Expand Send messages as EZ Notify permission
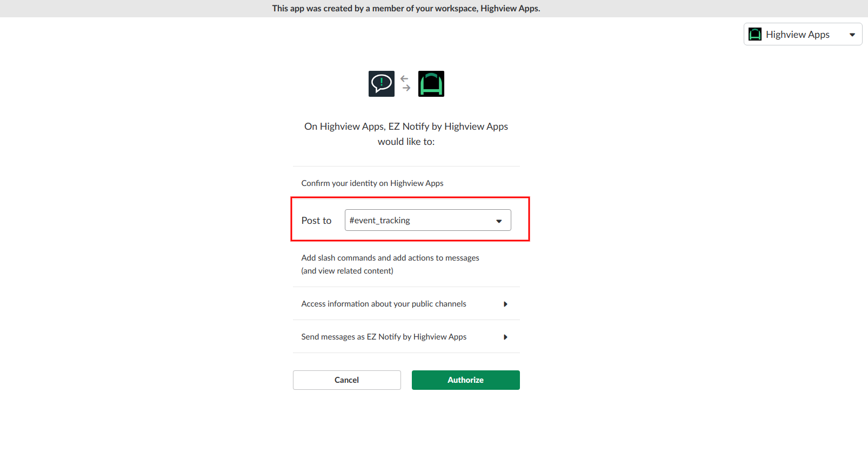The height and width of the screenshot is (472, 868). point(406,337)
